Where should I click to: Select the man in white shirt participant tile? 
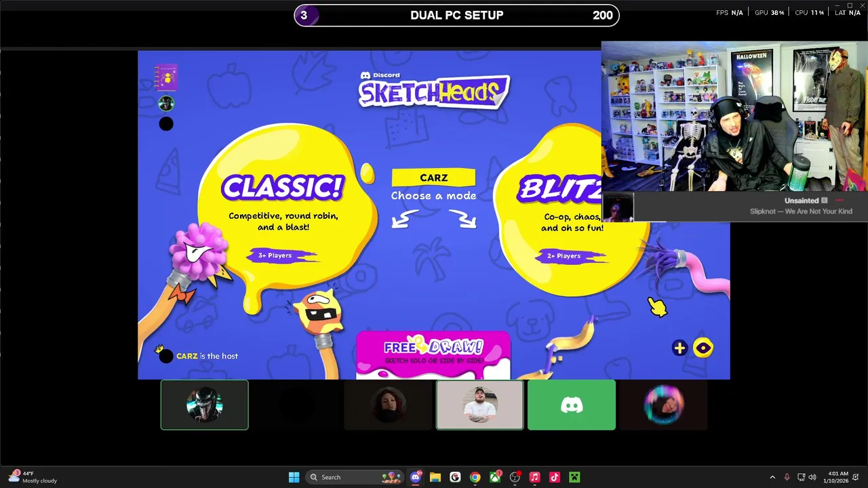click(479, 405)
